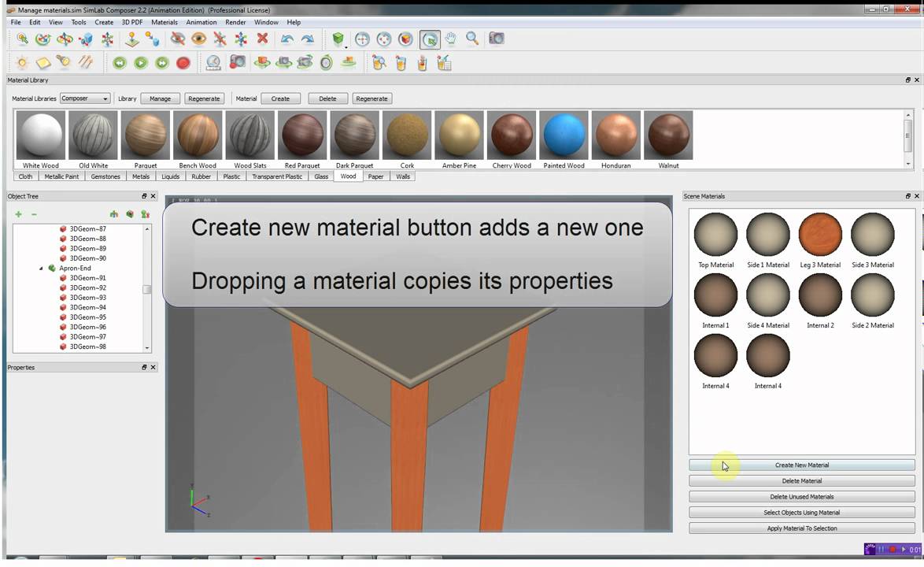
Task: Open the Render menu
Action: (235, 22)
